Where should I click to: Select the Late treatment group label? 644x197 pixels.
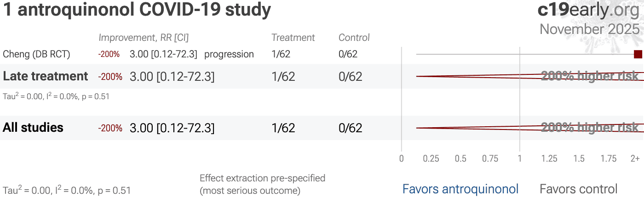point(46,76)
